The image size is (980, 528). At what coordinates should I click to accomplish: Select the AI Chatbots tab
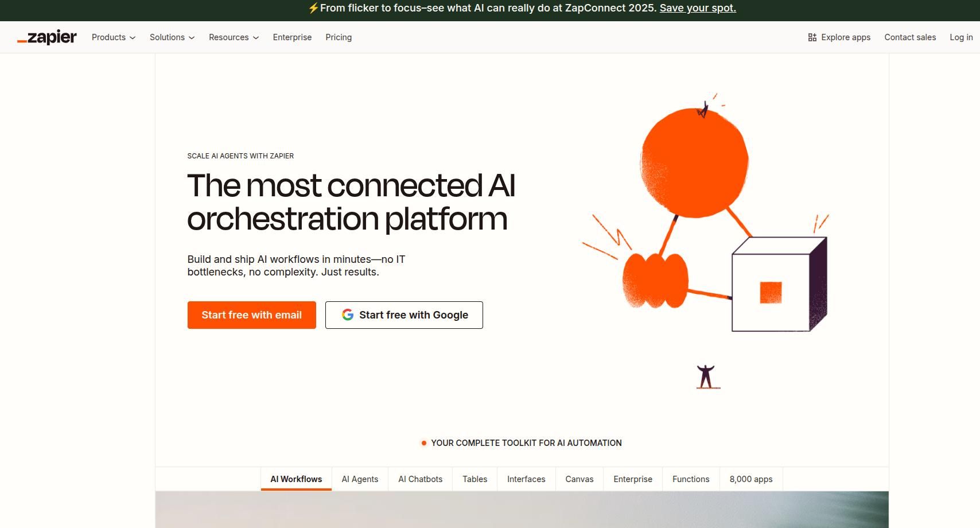[421, 479]
